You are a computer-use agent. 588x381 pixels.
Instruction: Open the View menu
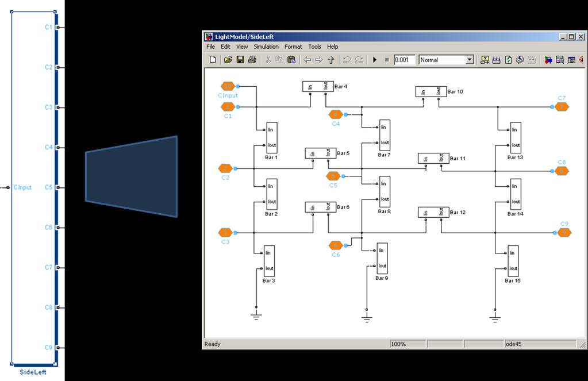coord(242,47)
